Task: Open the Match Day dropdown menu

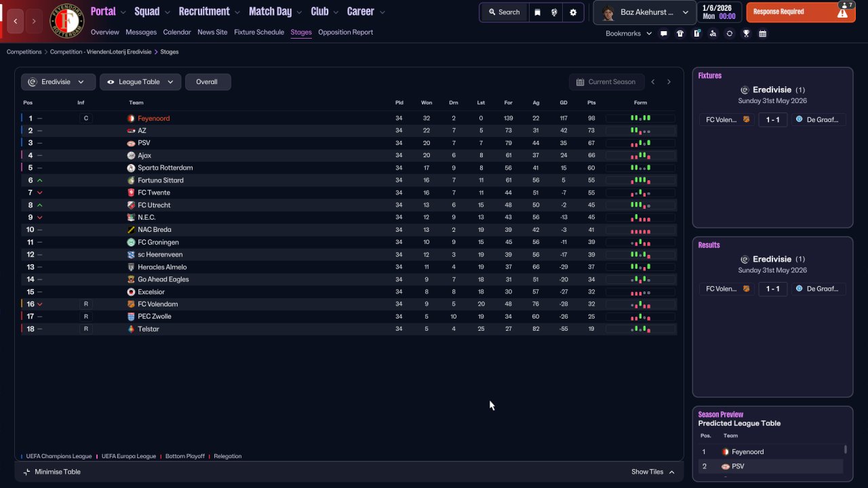Action: [x=275, y=12]
